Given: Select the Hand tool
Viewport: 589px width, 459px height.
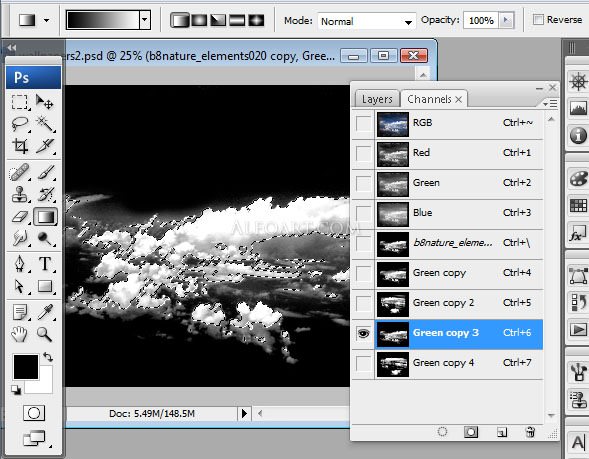Looking at the screenshot, I should (20, 334).
